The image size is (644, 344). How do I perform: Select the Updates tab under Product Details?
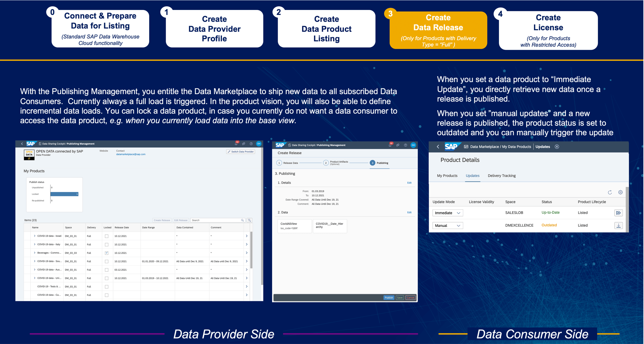click(473, 176)
